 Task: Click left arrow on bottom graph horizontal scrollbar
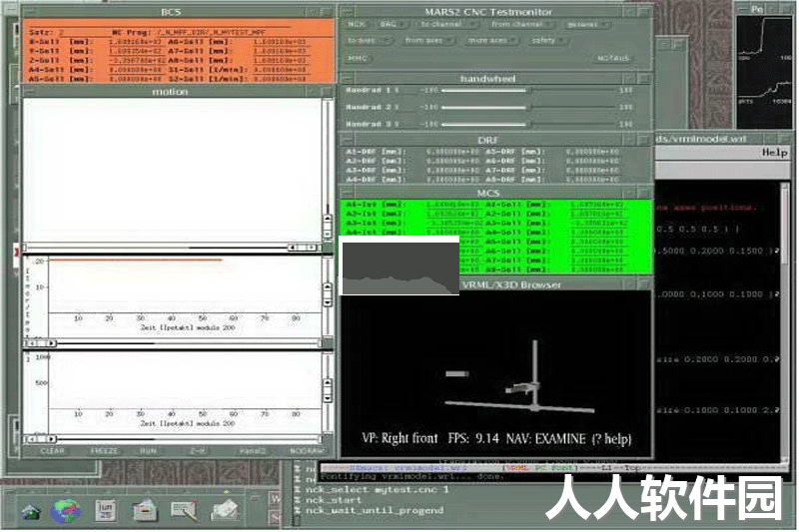33,439
